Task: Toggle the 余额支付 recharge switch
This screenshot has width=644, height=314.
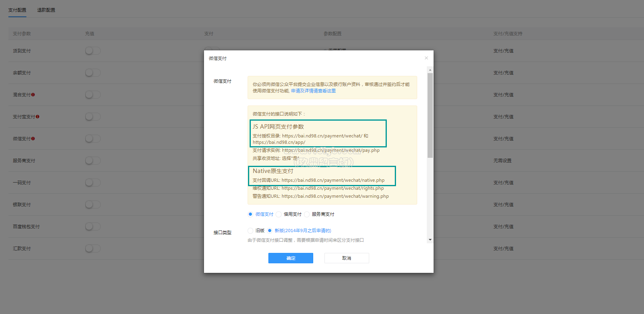Action: tap(93, 73)
